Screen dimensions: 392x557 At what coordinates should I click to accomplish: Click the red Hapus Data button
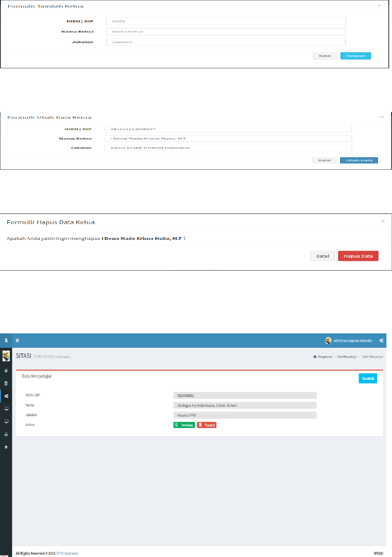click(358, 256)
